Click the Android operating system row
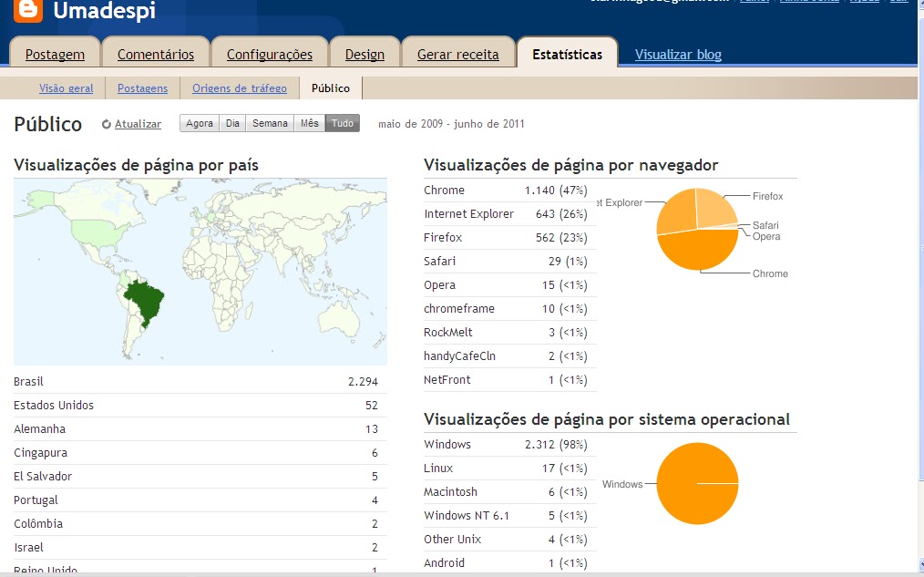924x577 pixels. click(x=509, y=562)
